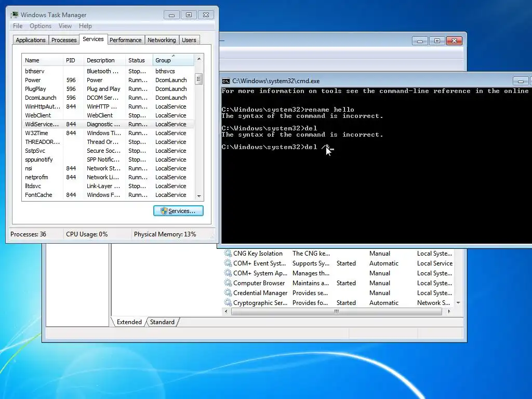The image size is (532, 399).
Task: Minimize the cmd.exe window
Action: click(521, 81)
